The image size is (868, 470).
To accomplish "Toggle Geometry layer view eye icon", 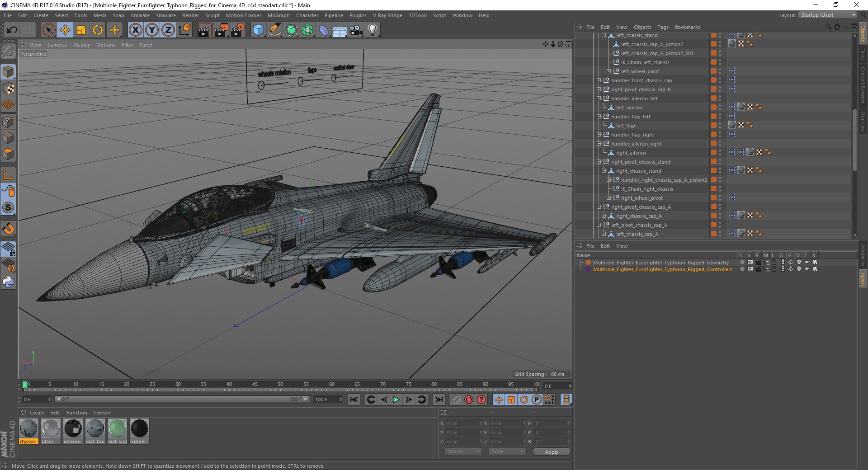I will [x=750, y=262].
